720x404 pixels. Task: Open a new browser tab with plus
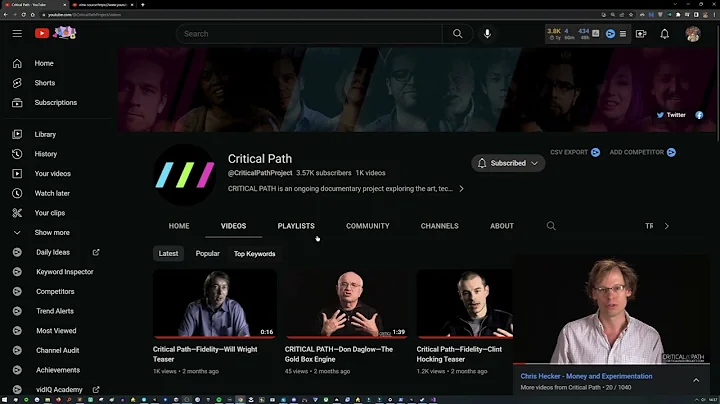[143, 5]
